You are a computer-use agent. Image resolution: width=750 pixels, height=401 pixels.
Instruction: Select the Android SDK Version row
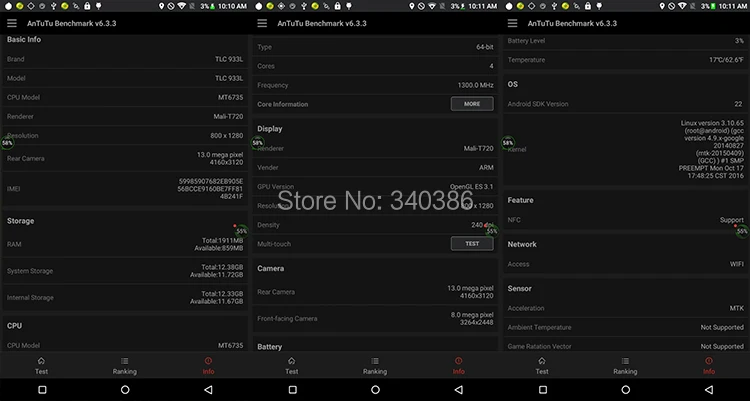(625, 104)
